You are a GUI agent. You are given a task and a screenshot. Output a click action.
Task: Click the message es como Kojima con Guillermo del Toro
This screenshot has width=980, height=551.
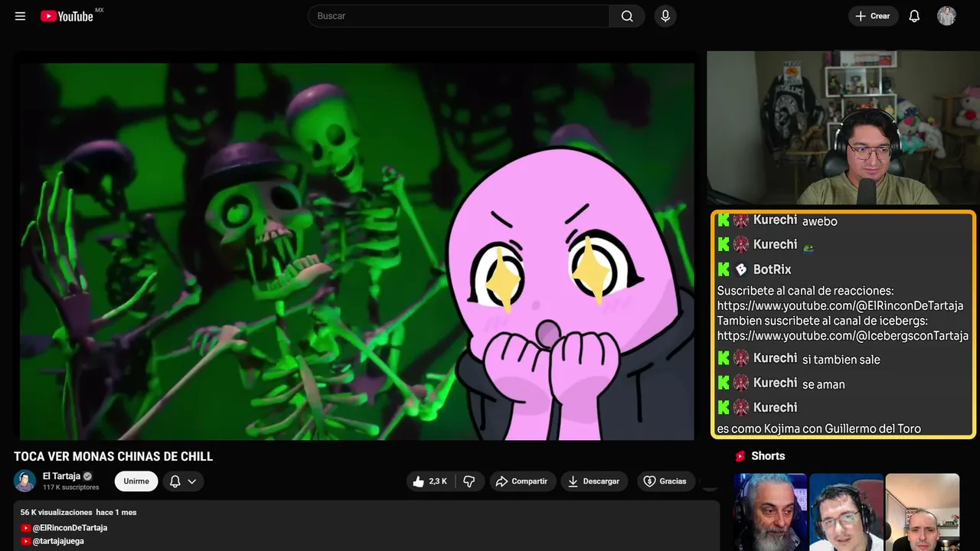click(x=819, y=429)
